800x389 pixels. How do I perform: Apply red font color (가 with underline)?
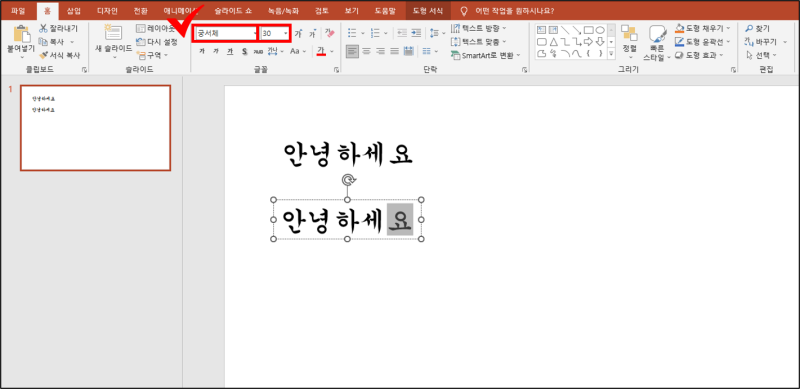(x=321, y=51)
